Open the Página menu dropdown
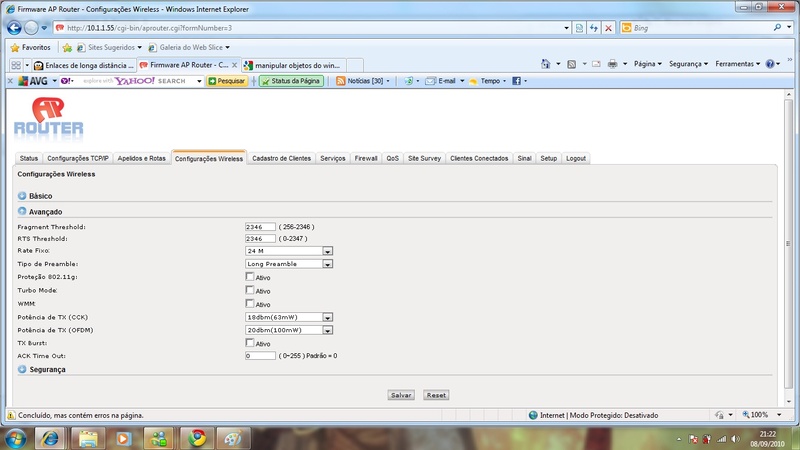Viewport: 800px width, 450px height. (x=647, y=64)
